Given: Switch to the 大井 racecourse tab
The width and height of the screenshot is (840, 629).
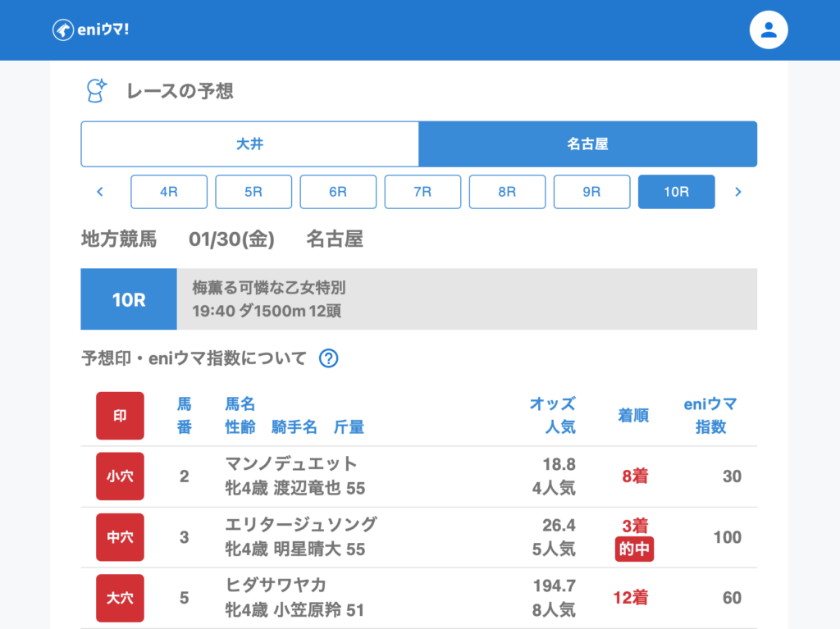Looking at the screenshot, I should pyautogui.click(x=249, y=144).
